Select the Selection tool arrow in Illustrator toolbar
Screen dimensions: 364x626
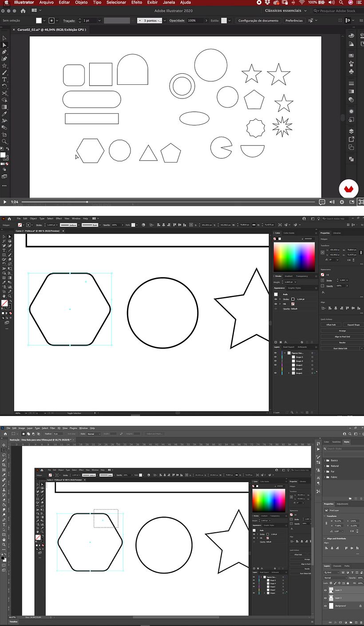click(5, 45)
